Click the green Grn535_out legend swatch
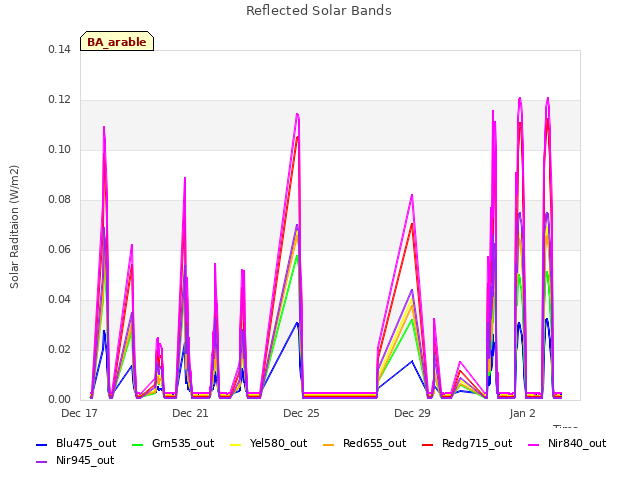Screen dimensions: 640x480 138,444
